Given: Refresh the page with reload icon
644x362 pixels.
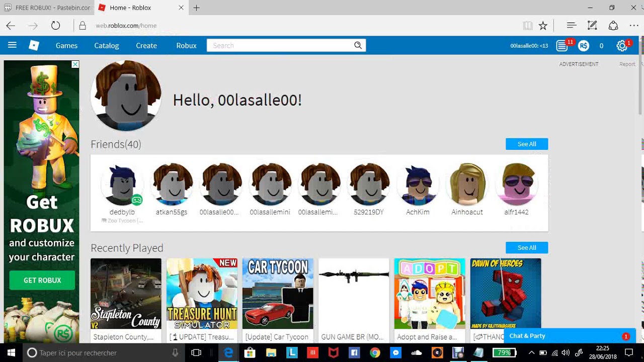Looking at the screenshot, I should (x=55, y=26).
